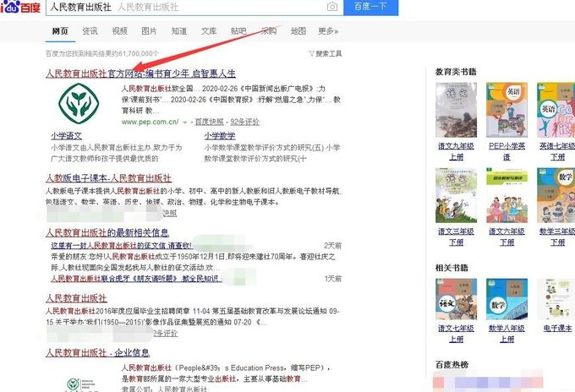
Task: Open 人民教育出版社 官方网站 result link
Action: pyautogui.click(x=141, y=73)
